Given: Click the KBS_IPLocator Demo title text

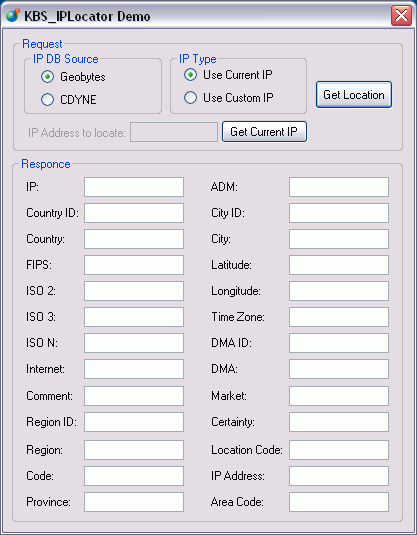Looking at the screenshot, I should point(87,16).
